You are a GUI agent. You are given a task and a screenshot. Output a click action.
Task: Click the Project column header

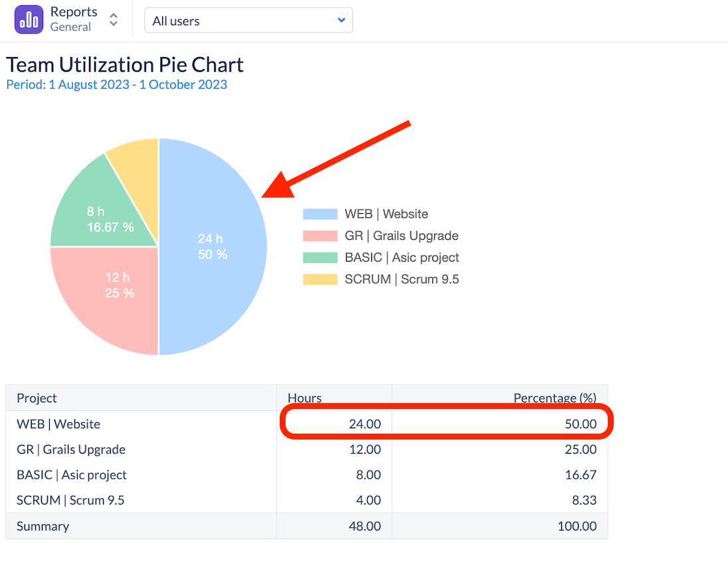37,398
